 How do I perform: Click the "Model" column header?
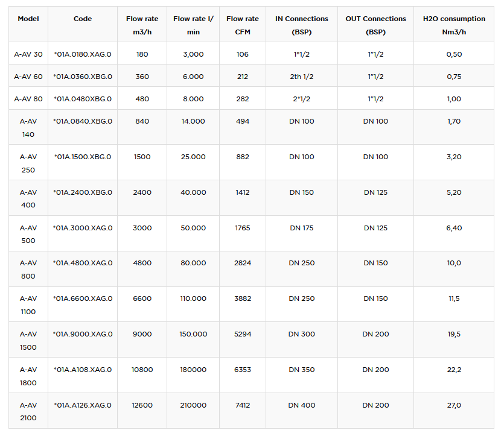click(x=28, y=19)
